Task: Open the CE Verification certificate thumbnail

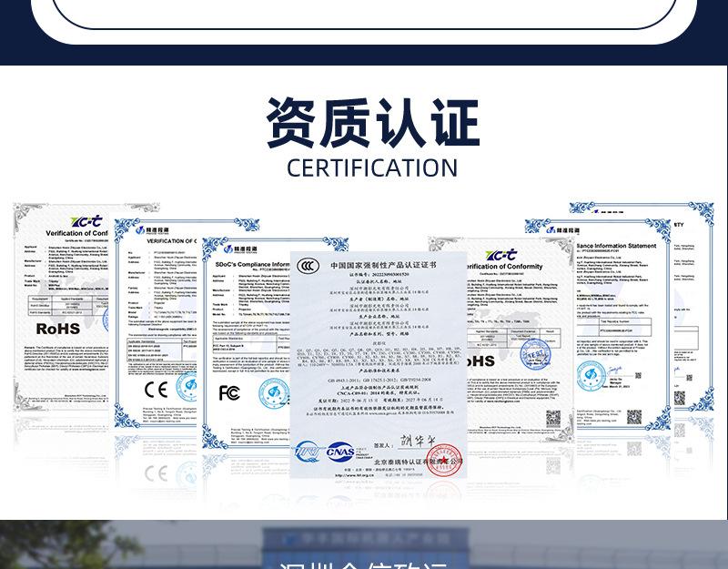Action: (x=157, y=322)
